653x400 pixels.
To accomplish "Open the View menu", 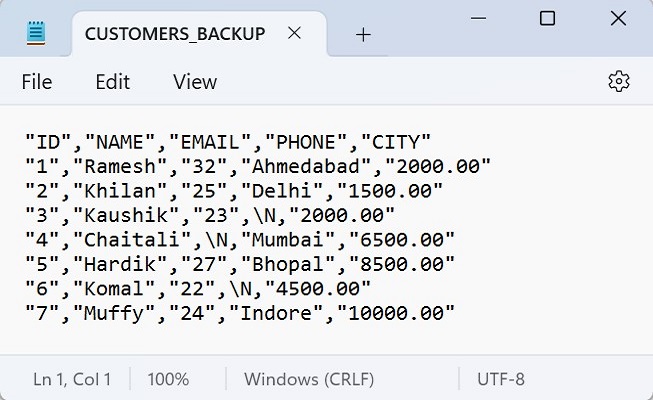I will click(195, 82).
